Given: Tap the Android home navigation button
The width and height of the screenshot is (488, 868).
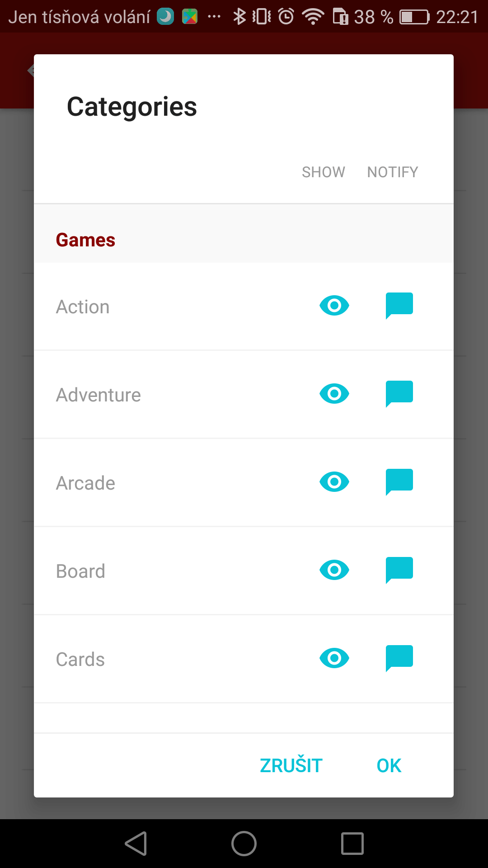Looking at the screenshot, I should point(244,844).
